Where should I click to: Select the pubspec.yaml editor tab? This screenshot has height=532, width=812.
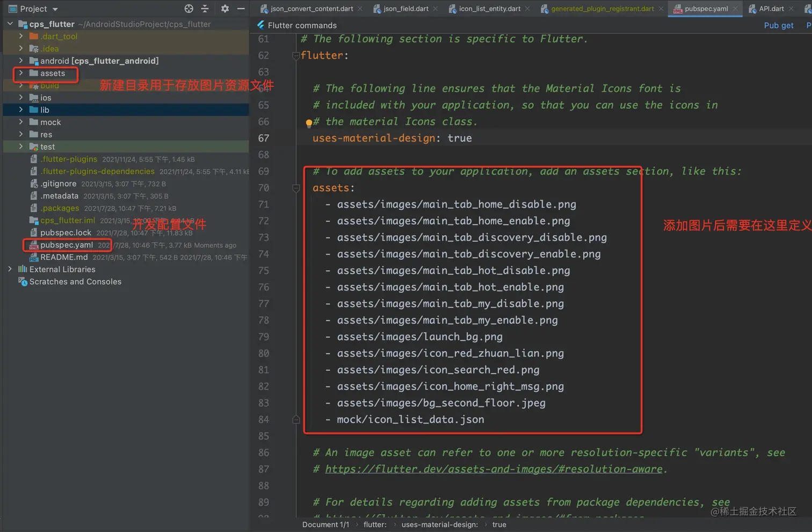(x=706, y=9)
